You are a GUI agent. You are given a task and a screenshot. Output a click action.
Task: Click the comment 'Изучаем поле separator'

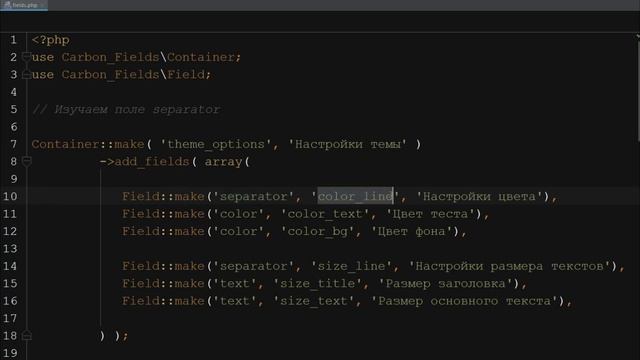[126, 109]
